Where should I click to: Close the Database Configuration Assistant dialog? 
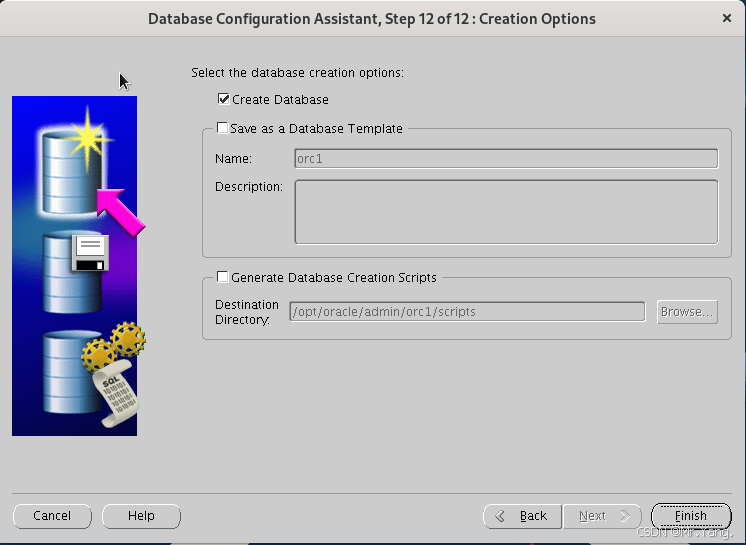726,18
